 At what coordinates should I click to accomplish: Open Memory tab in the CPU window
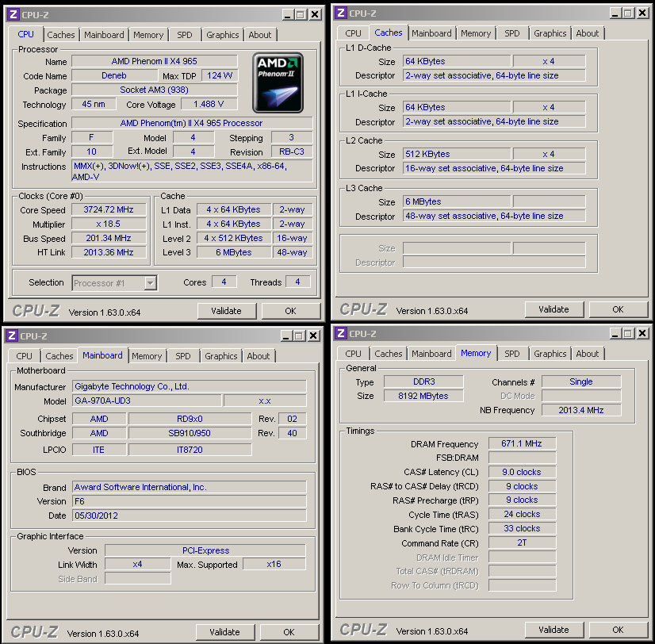click(148, 35)
